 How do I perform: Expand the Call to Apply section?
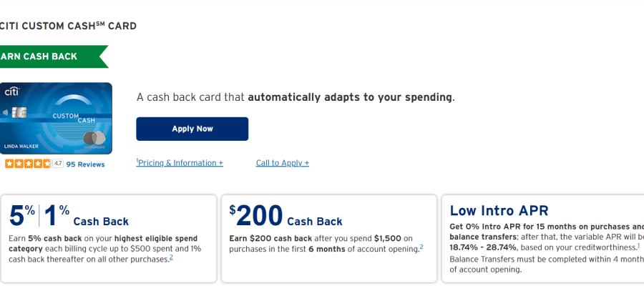(283, 163)
